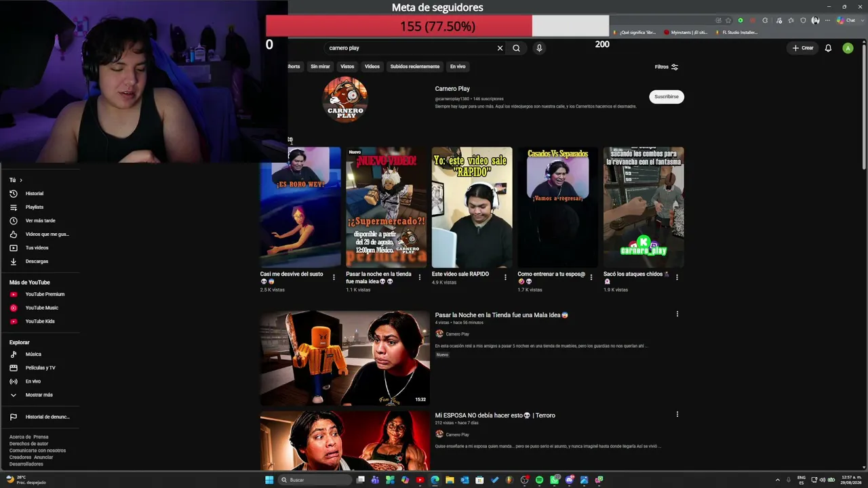
Task: Clear the search text with the X
Action: point(500,48)
